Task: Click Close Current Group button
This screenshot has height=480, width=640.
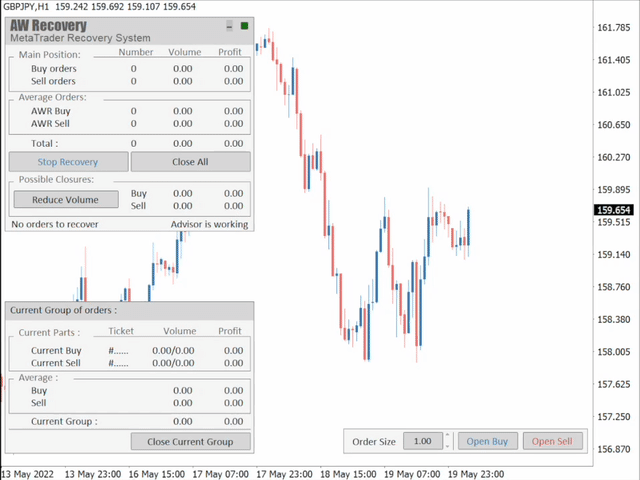Action: pyautogui.click(x=190, y=441)
